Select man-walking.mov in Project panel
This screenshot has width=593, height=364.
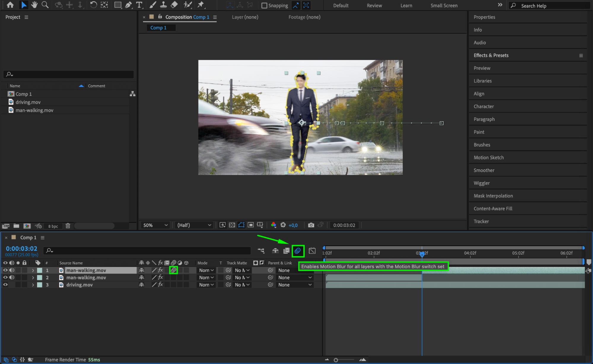click(34, 110)
